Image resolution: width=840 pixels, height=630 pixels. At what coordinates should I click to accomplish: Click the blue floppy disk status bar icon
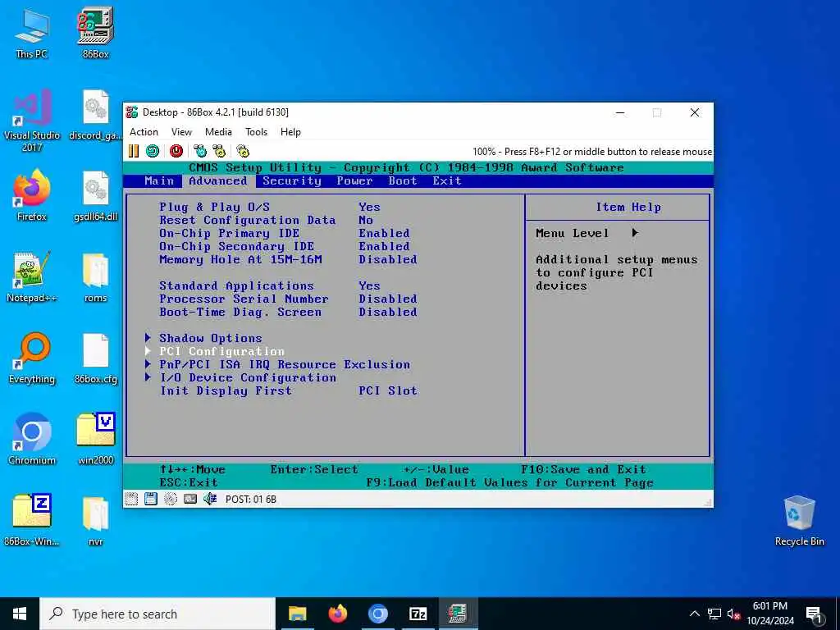click(x=151, y=499)
